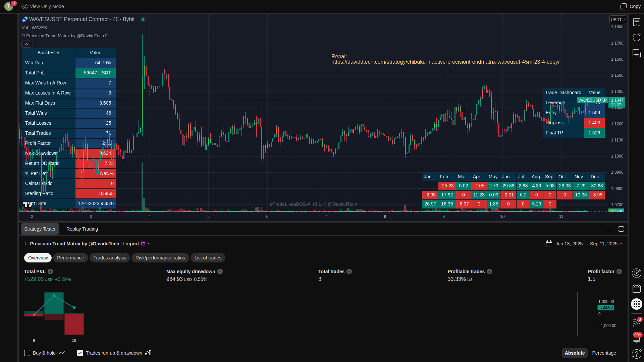644x362 pixels.
Task: Switch equity chart to Absolute
Action: tap(575, 353)
